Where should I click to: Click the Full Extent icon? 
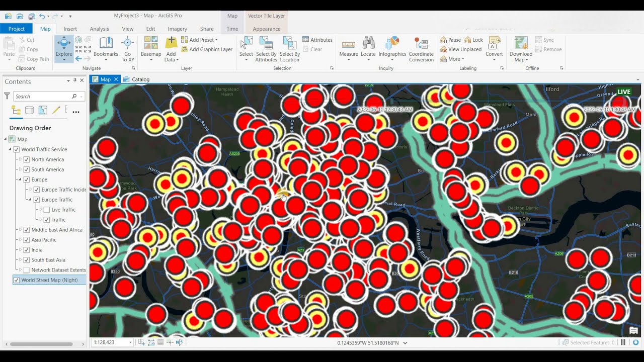(79, 40)
